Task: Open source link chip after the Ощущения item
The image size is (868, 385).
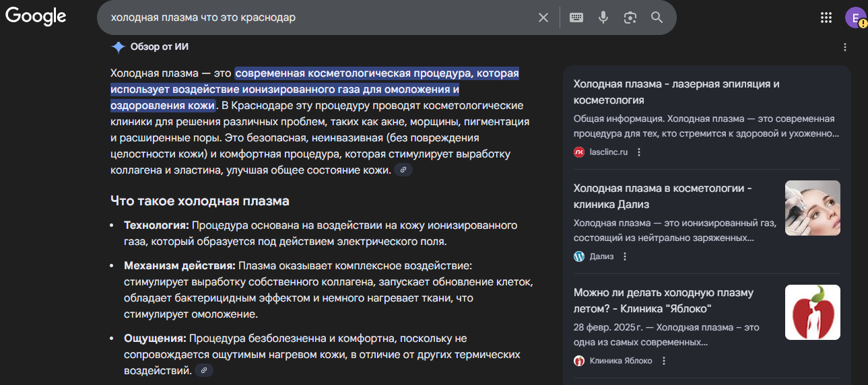Action: 204,370
